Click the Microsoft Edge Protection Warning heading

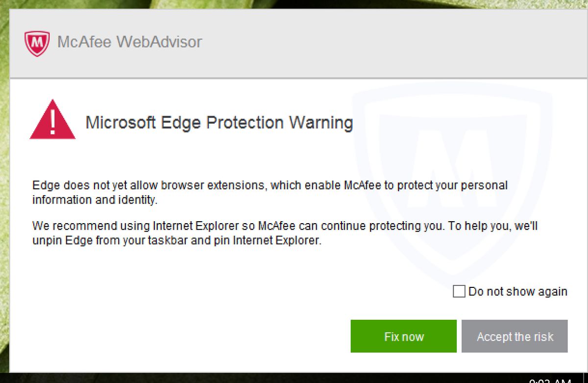tap(219, 122)
